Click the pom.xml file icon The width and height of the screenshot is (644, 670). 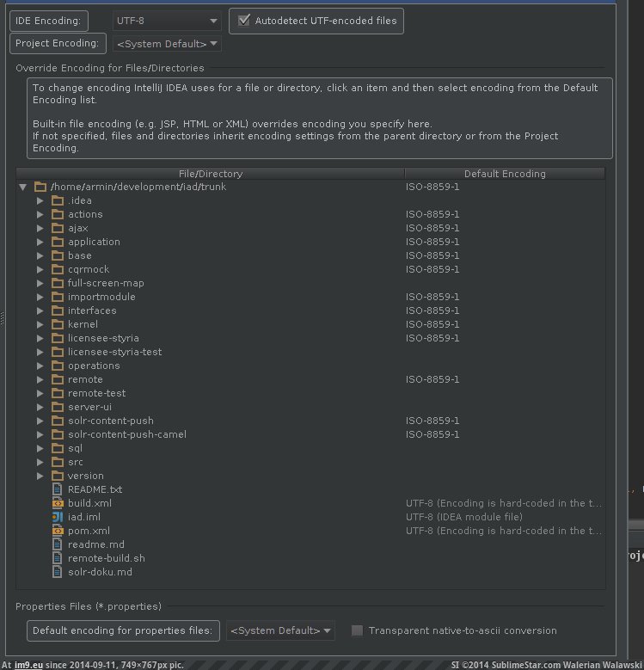[x=58, y=531]
